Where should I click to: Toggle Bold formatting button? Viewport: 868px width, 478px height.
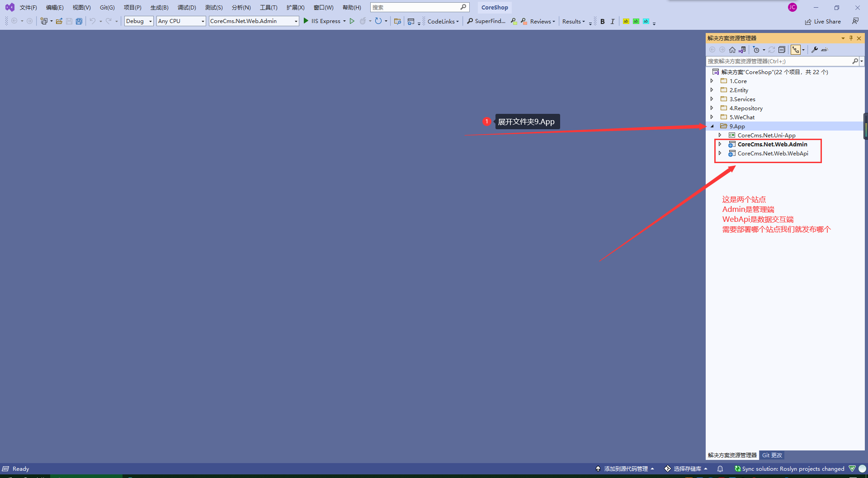[x=603, y=21]
